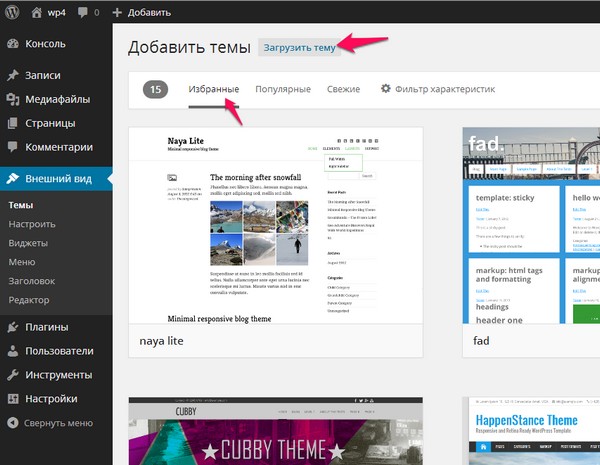This screenshot has height=465, width=600.
Task: Open Редактор submenu item
Action: point(29,300)
